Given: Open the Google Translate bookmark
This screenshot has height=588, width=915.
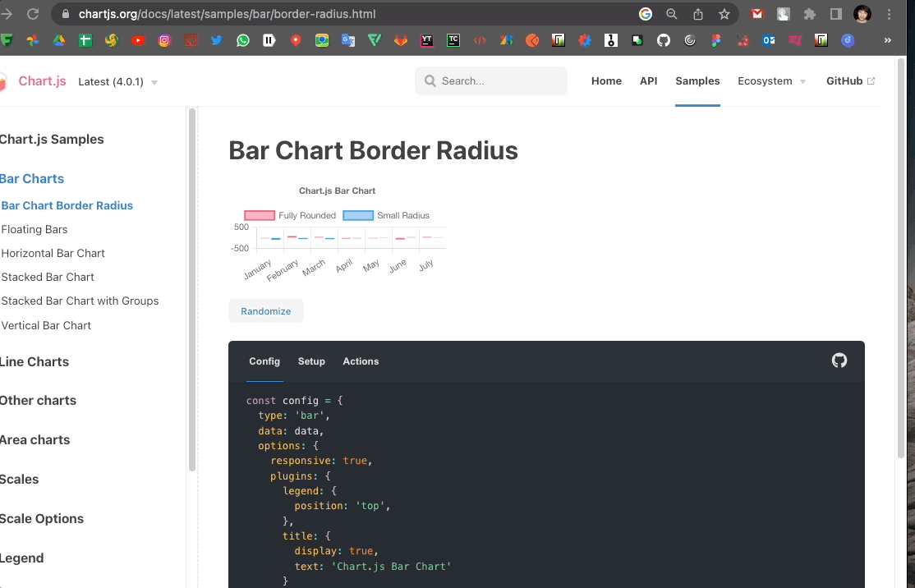Looking at the screenshot, I should point(348,40).
